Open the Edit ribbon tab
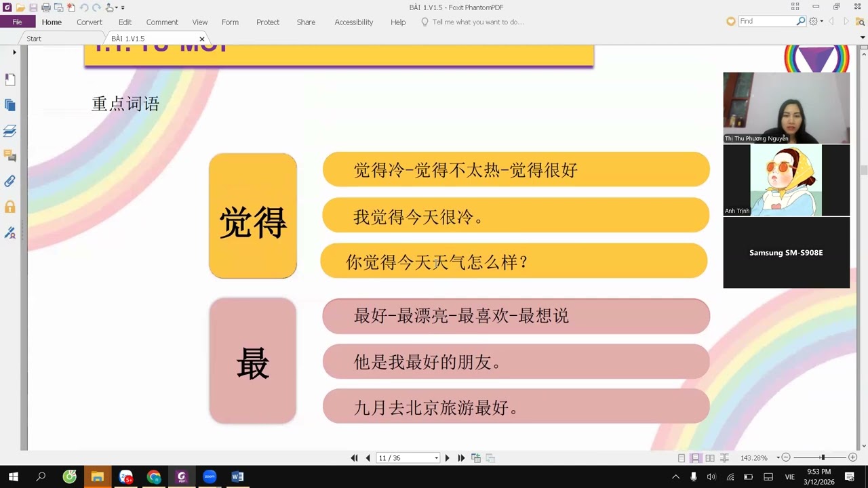Viewport: 868px width, 488px height. [x=125, y=22]
